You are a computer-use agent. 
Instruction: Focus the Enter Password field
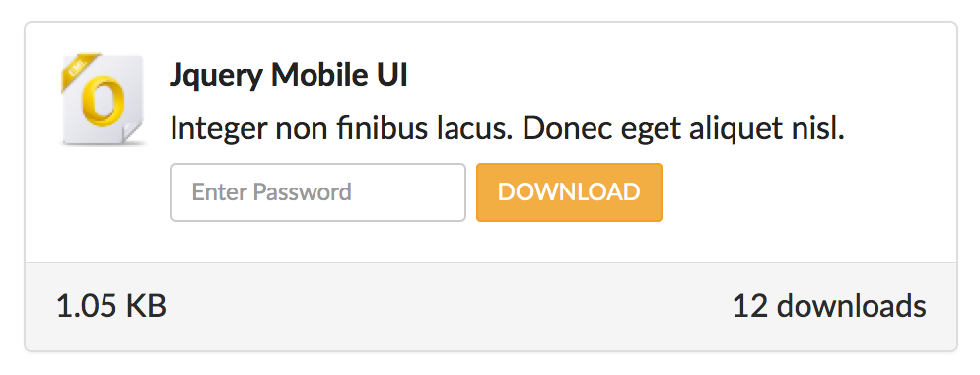(317, 192)
